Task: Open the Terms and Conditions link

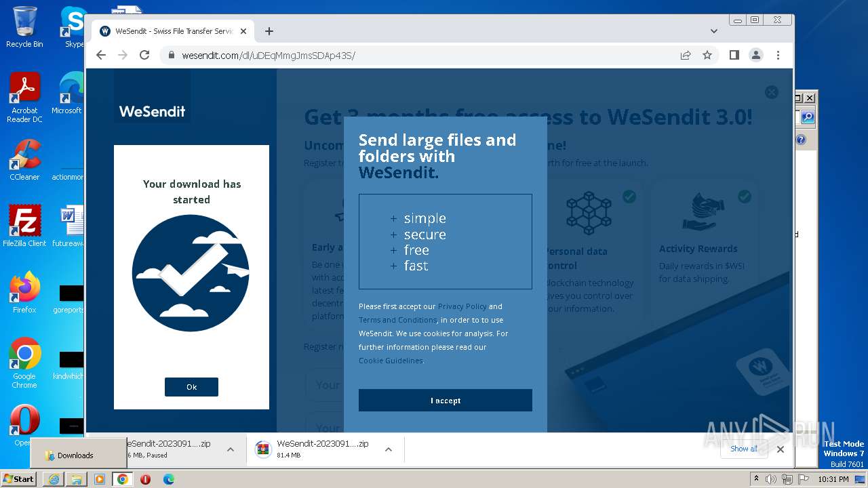Action: 398,320
